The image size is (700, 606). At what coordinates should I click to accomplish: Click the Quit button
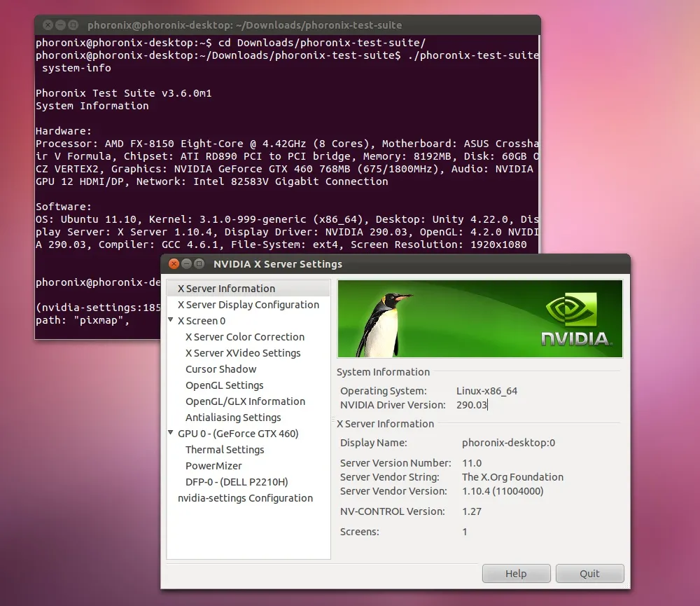point(589,573)
